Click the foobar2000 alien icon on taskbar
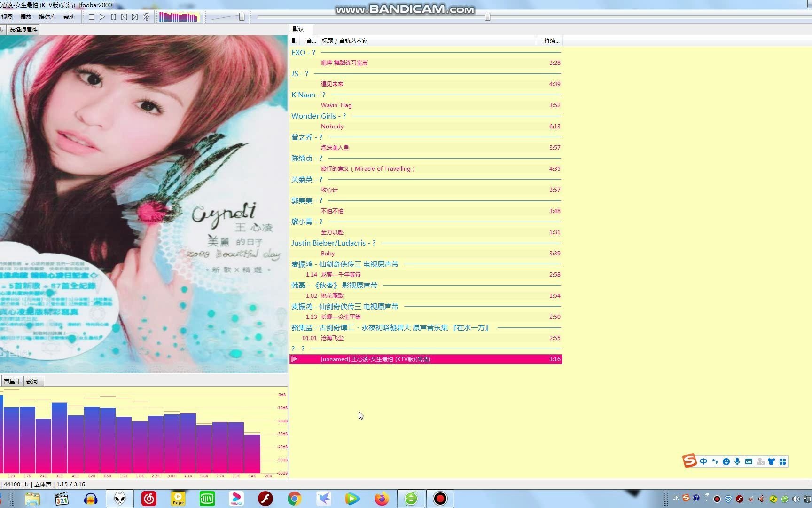812x508 pixels. 120,499
